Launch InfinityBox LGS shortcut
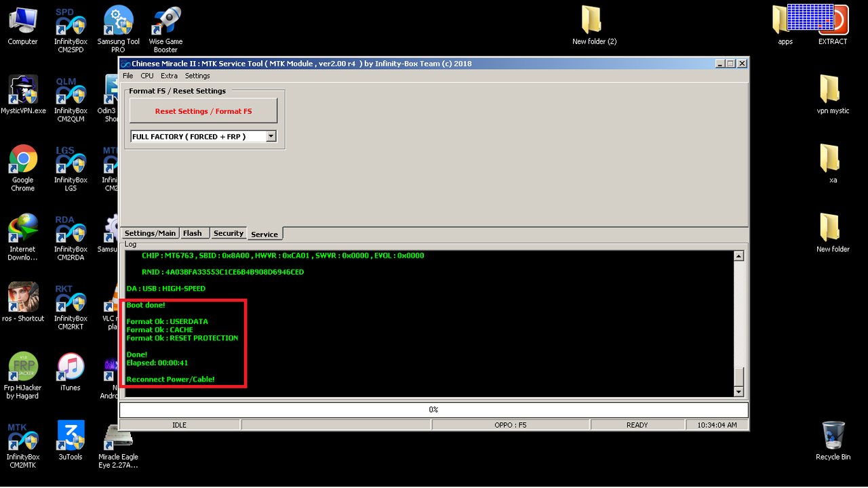 (71, 169)
